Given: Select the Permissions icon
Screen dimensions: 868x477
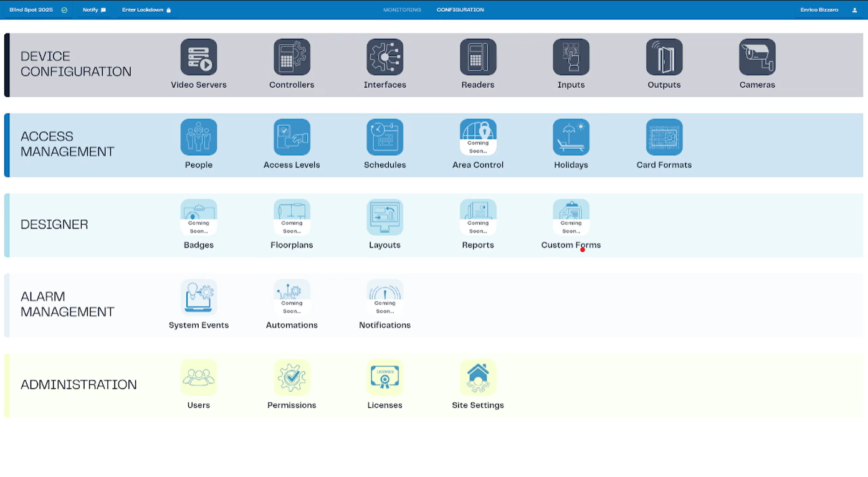Looking at the screenshot, I should pos(291,377).
